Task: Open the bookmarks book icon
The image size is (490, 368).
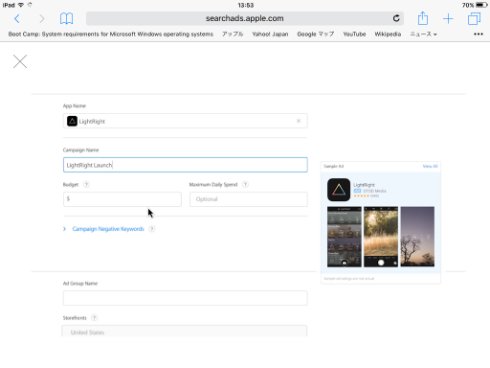Action: [66, 19]
